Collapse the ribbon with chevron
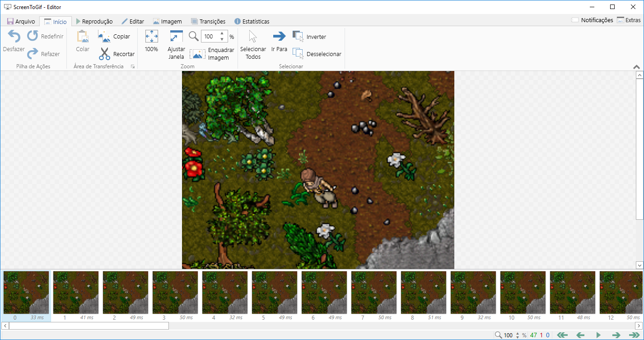The height and width of the screenshot is (340, 644). click(x=636, y=67)
